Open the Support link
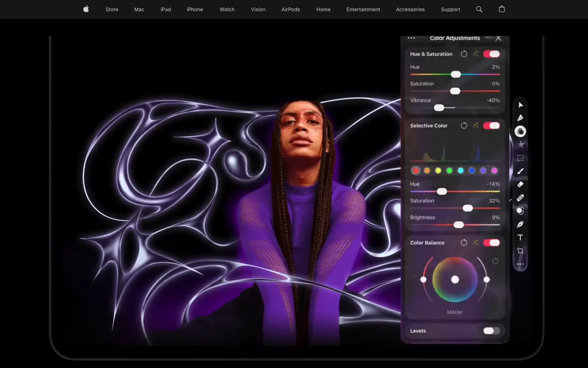Viewport: 588px width, 368px height. pos(451,10)
